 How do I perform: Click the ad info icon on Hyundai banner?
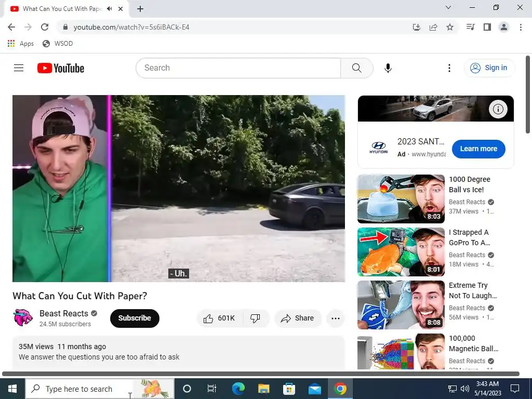pos(498,109)
